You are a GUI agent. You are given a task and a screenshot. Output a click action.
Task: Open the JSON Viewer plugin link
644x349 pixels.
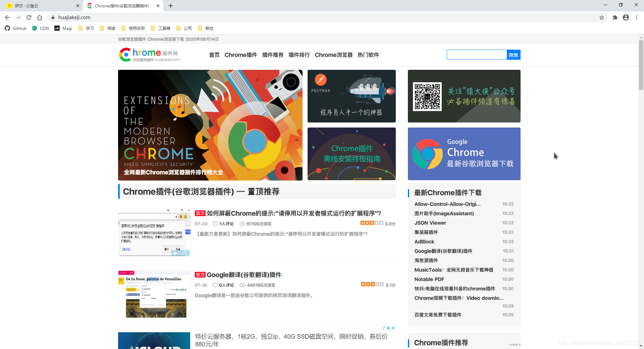[x=430, y=223]
